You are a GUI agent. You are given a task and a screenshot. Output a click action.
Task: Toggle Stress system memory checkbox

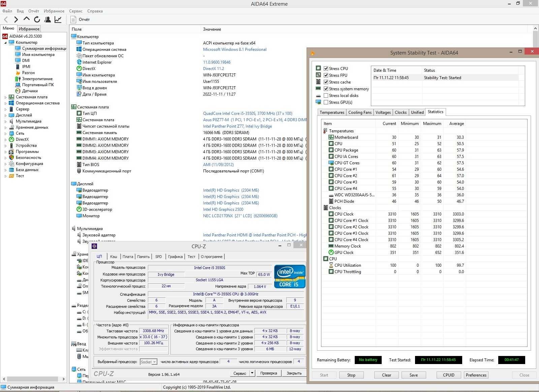point(326,89)
